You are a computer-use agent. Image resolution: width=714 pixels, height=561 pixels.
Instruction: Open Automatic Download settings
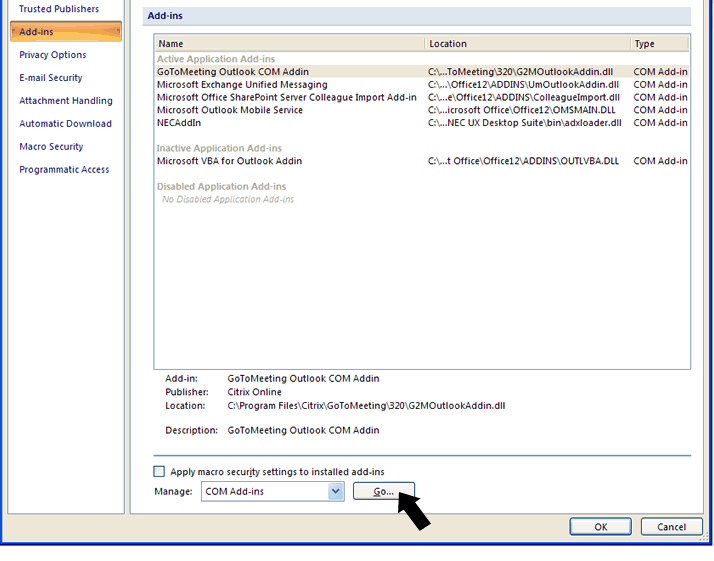pyautogui.click(x=65, y=123)
